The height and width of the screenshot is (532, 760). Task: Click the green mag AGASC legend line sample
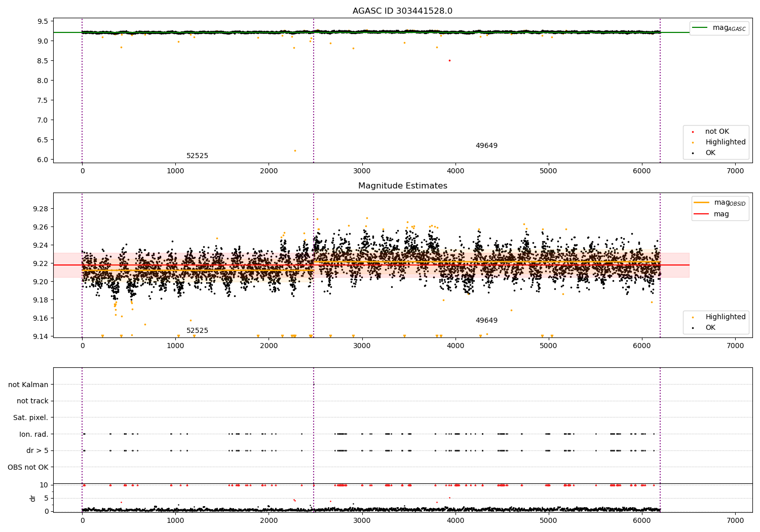701,28
